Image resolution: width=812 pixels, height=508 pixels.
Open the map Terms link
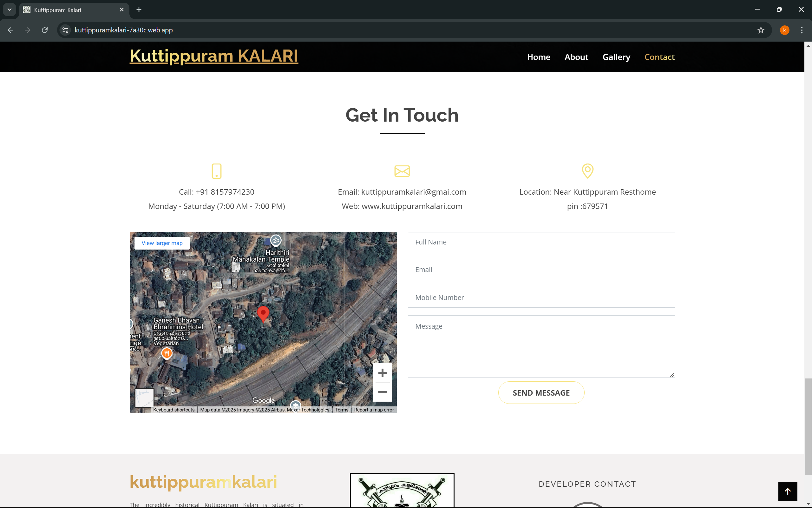coord(342,410)
